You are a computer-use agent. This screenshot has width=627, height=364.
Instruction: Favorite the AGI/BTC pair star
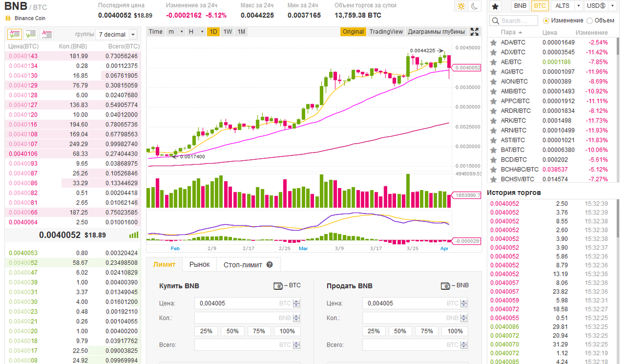tap(493, 72)
